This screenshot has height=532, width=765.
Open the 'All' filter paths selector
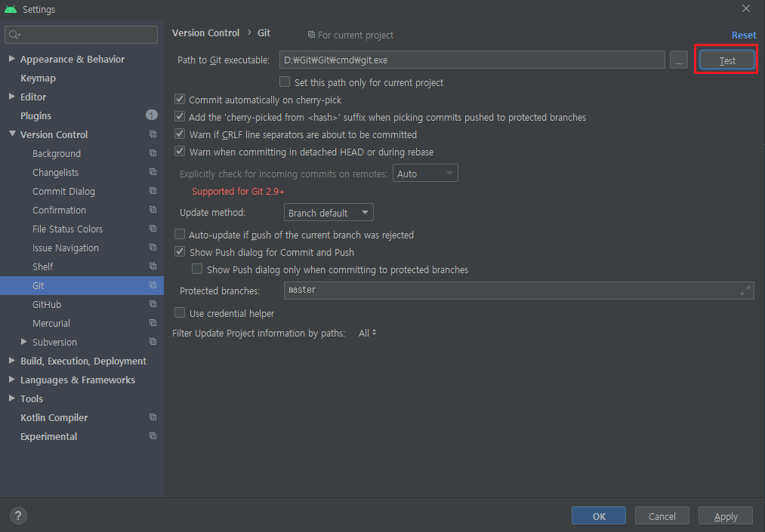(x=367, y=333)
